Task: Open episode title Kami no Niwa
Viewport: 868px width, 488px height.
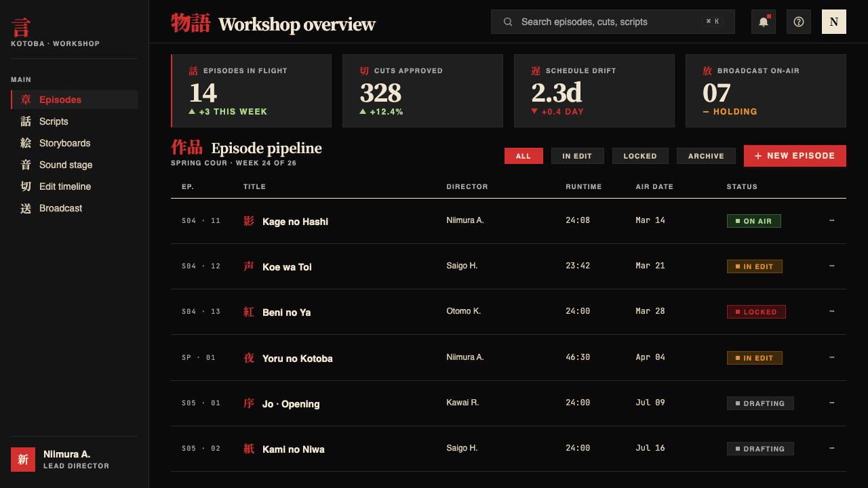Action: click(293, 449)
